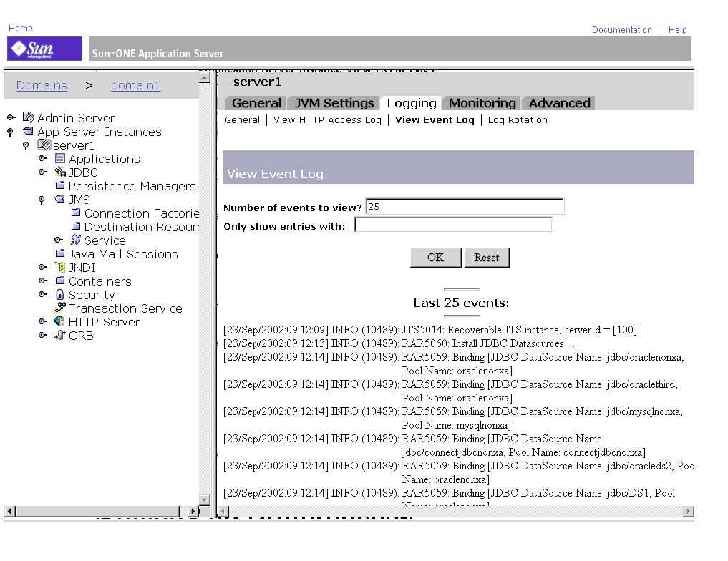Click the JNDI icon
Image resolution: width=728 pixels, height=561 pixels.
pos(59,267)
